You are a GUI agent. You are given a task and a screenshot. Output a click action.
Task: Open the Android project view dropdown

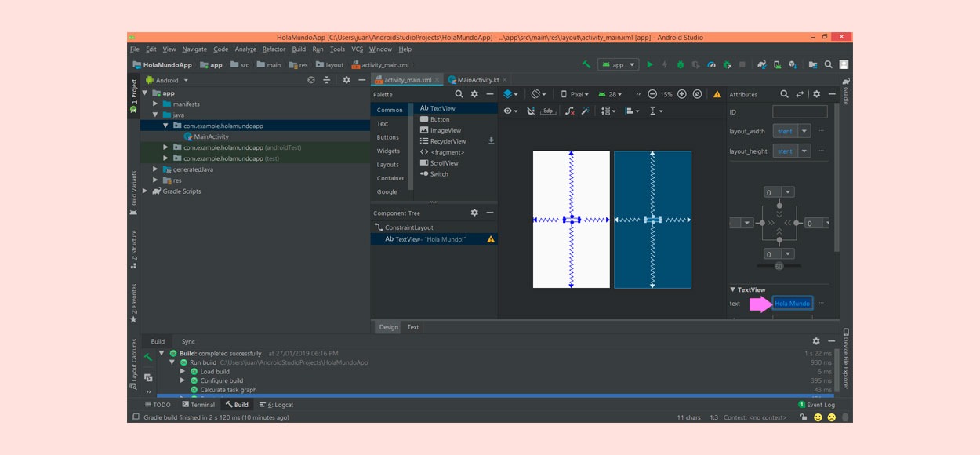(165, 80)
